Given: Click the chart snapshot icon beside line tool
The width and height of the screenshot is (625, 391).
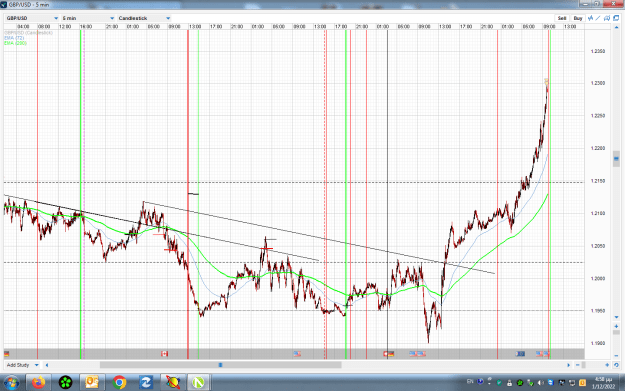Looking at the screenshot, I should (607, 18).
